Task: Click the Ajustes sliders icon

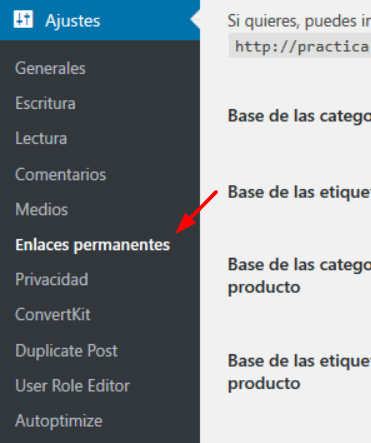Action: (x=23, y=19)
